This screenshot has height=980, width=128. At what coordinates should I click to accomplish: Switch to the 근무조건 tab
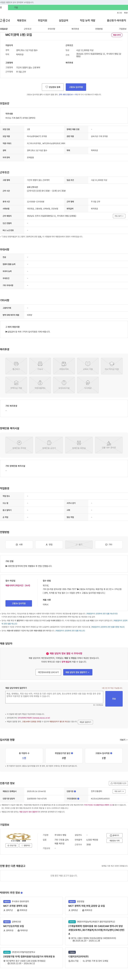point(27,29)
